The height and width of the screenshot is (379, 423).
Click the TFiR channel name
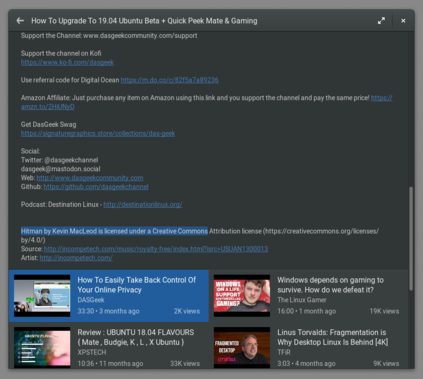tap(284, 352)
